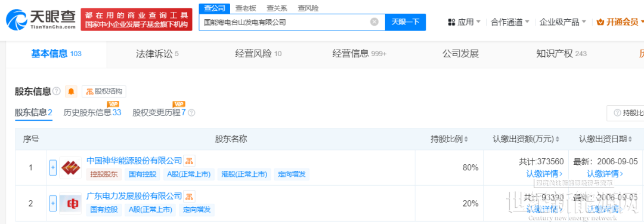Screen dimensions: 644x224
Task: Switch to 公司发展 tab
Action: pos(460,54)
